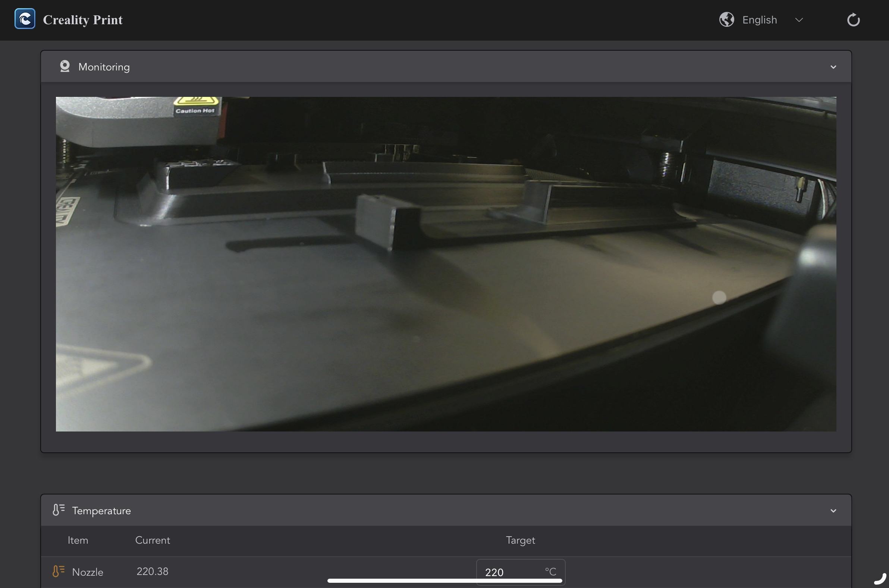Open the English language dropdown
This screenshot has height=588, width=889.
click(x=759, y=20)
